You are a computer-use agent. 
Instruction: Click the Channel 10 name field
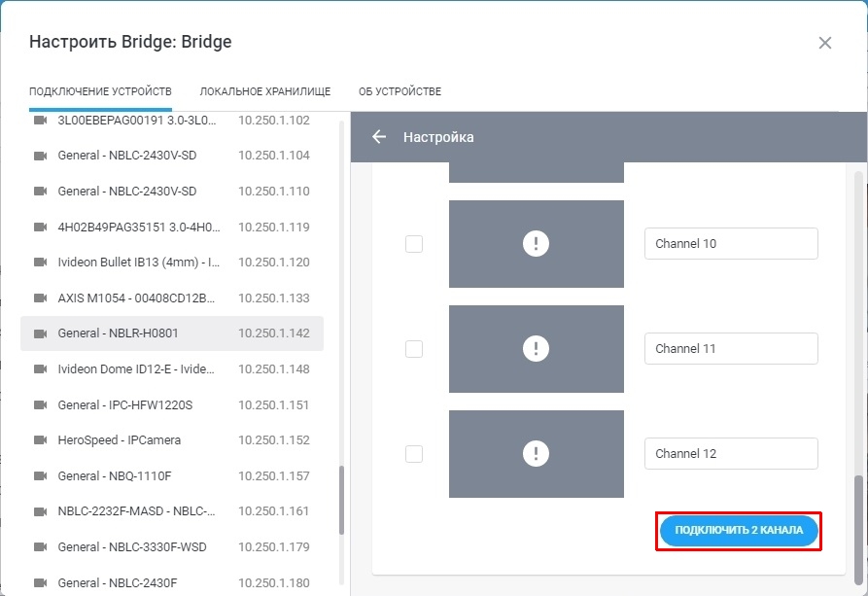[731, 243]
